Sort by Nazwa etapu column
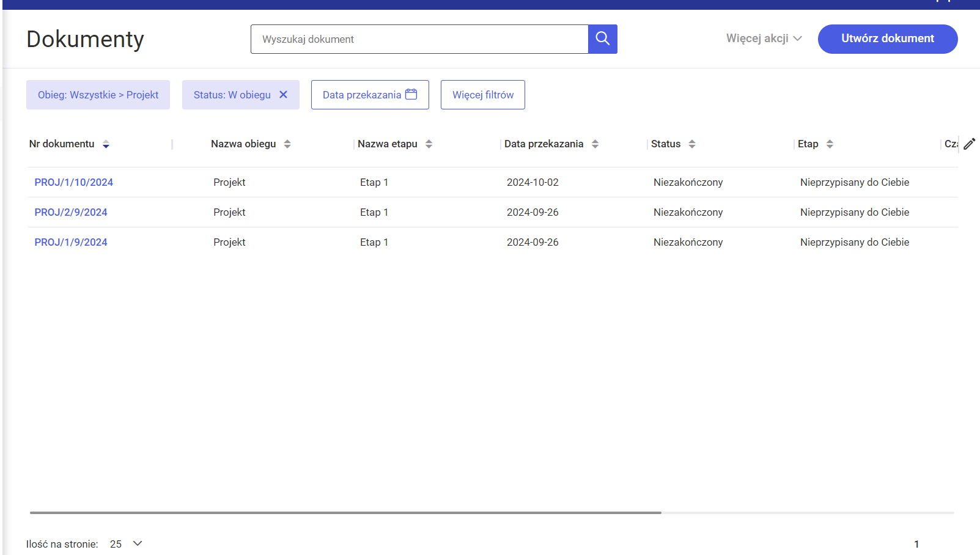The width and height of the screenshot is (980, 555). 429,144
